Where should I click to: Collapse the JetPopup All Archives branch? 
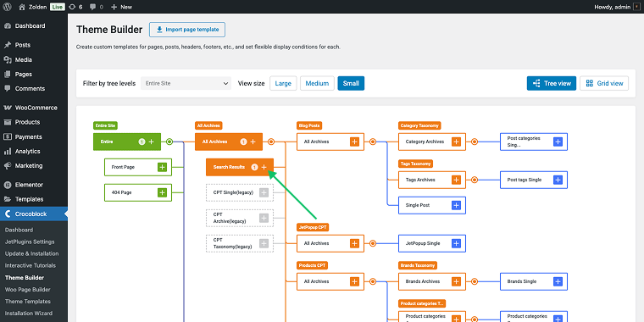373,243
